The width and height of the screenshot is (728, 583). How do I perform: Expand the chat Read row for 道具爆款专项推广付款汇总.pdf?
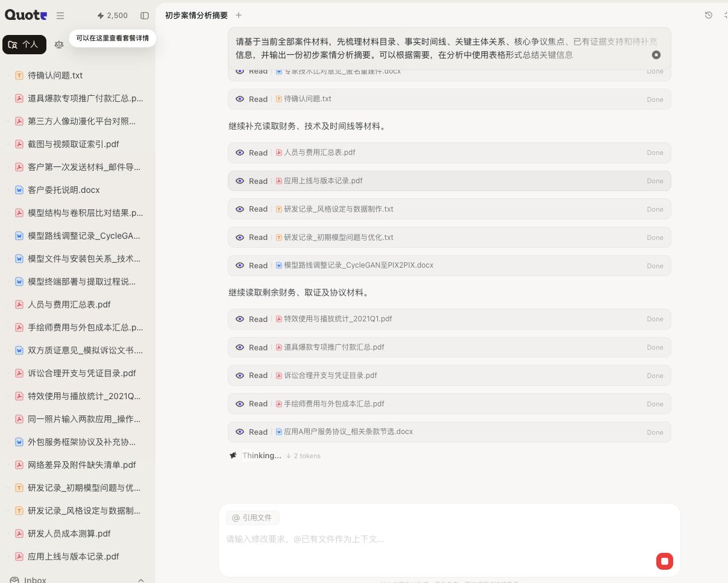pos(450,348)
